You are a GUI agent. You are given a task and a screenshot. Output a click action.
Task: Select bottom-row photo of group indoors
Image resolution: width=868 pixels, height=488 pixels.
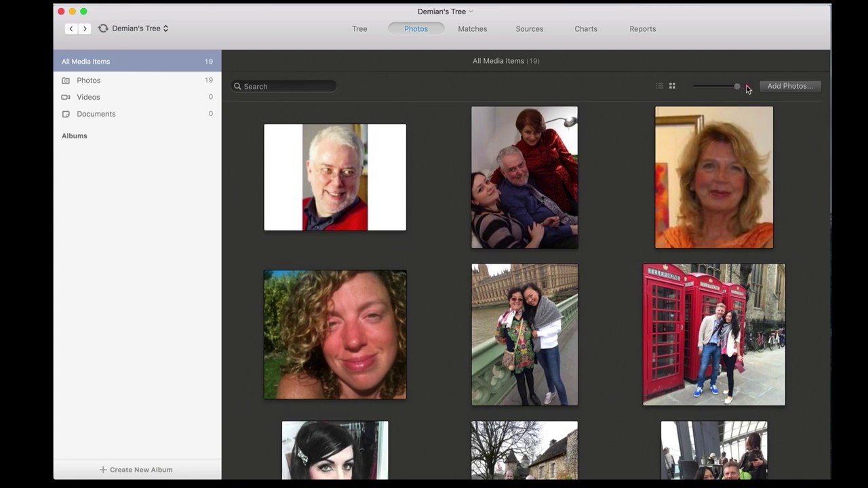coord(714,450)
